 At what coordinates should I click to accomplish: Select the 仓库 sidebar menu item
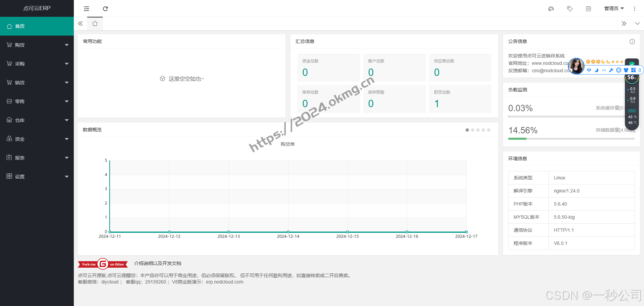37,120
